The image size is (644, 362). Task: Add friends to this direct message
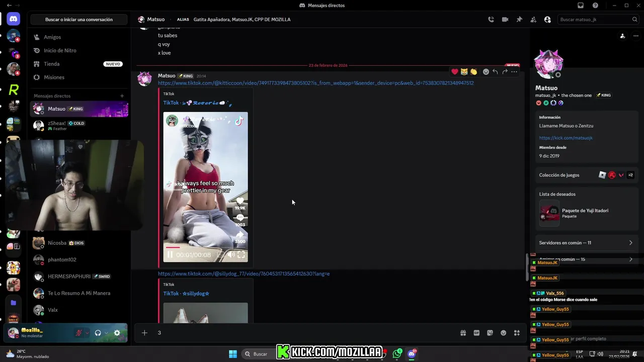click(533, 20)
